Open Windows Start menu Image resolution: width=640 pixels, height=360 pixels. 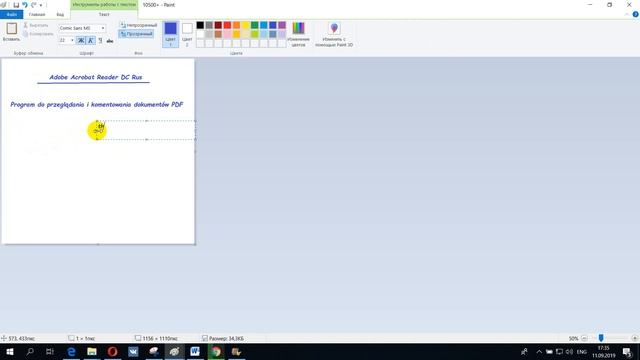click(10, 351)
